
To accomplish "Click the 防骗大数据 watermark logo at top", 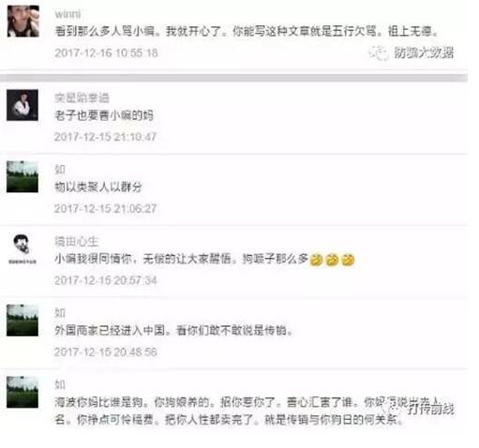I will click(x=412, y=52).
